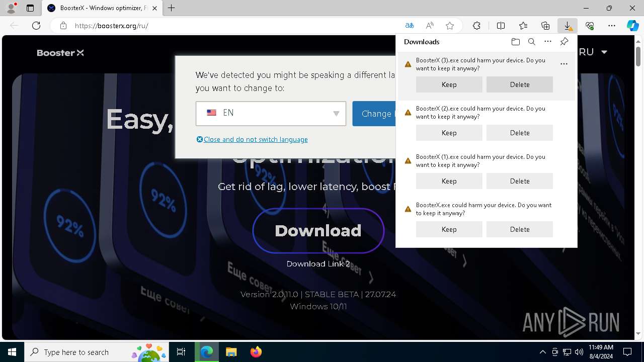644x362 pixels.
Task: Expand the RU language menu
Action: (594, 52)
